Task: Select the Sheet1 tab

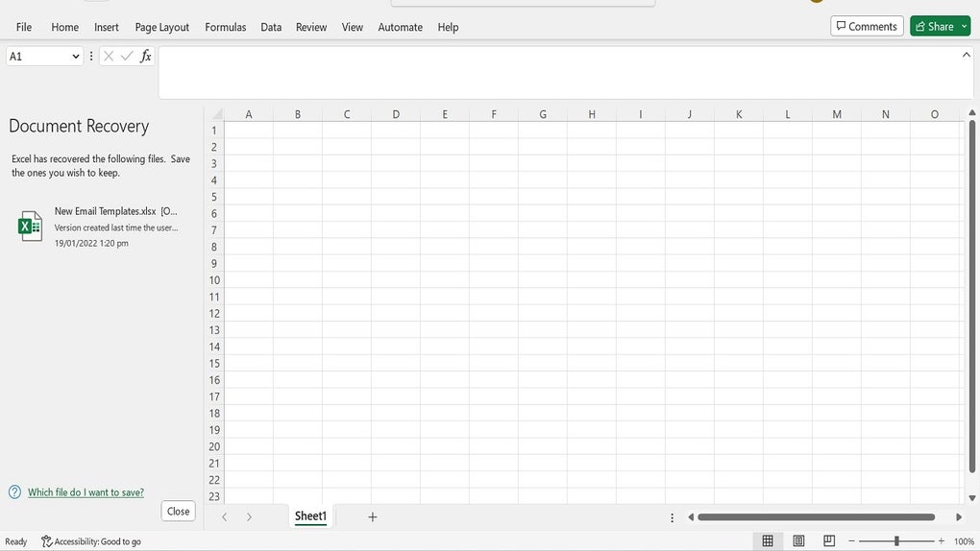Action: [x=310, y=516]
